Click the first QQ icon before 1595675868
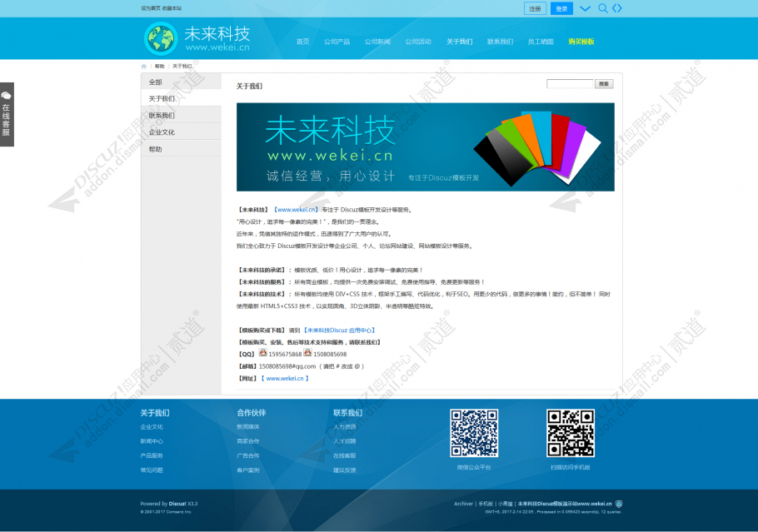The height and width of the screenshot is (532, 758). [262, 353]
